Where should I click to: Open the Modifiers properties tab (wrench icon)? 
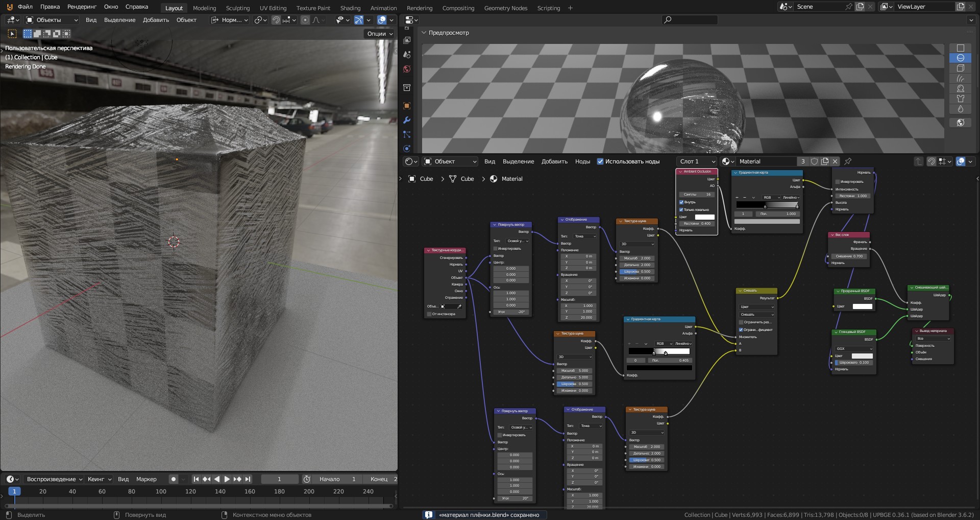click(407, 120)
